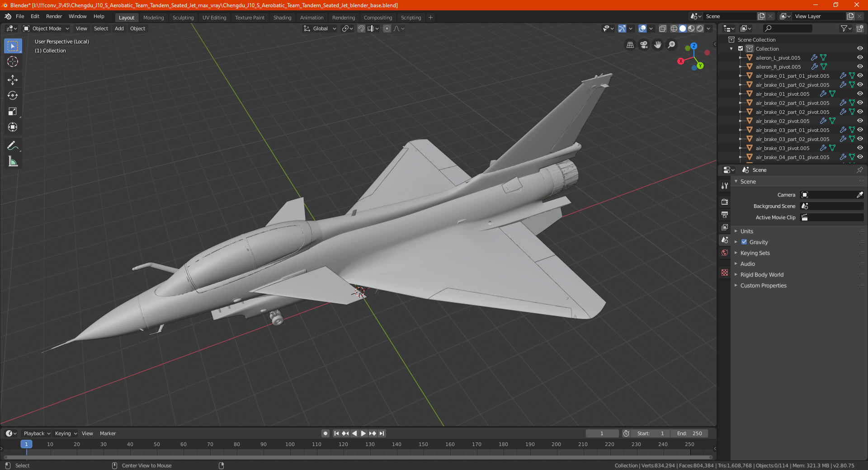Click the outliner search field
Screen dimensions: 868x470
[787, 28]
